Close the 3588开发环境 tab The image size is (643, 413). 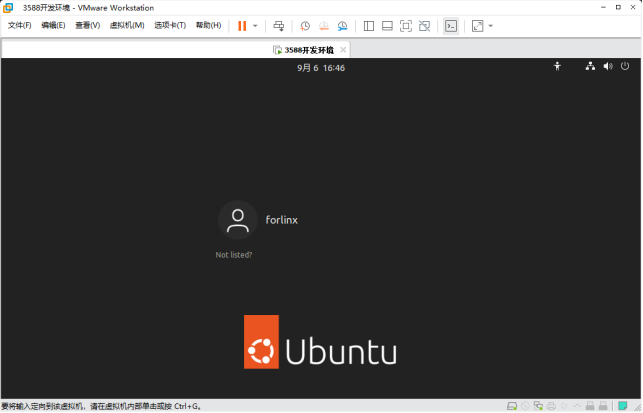point(343,50)
